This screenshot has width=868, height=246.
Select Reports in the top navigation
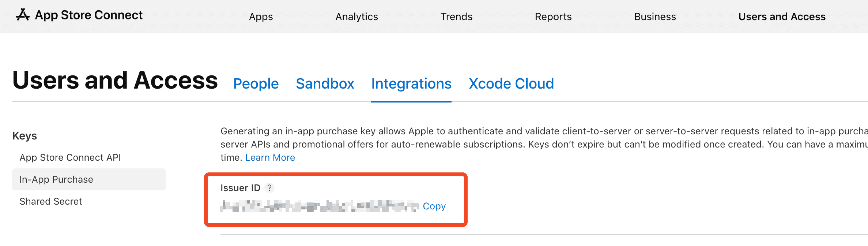[x=553, y=17]
